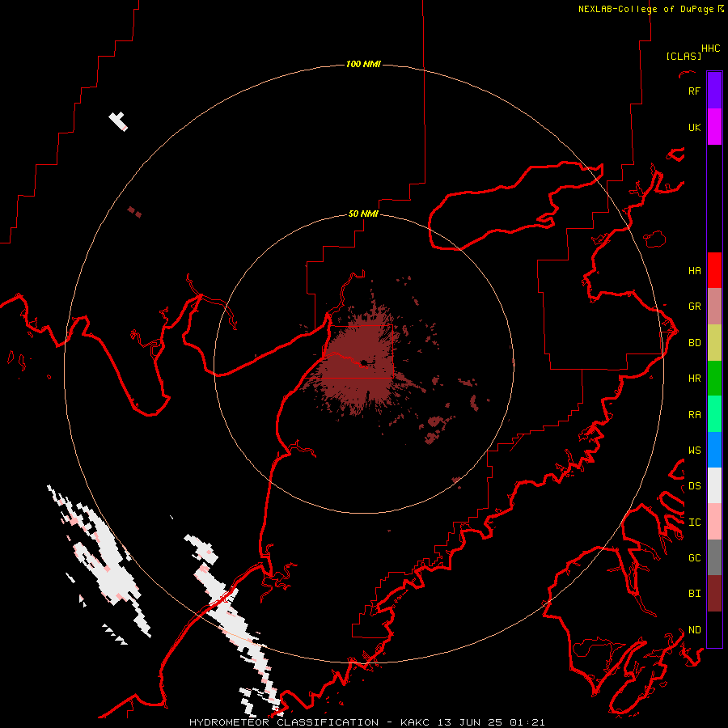Click the IC legend label

(x=694, y=523)
